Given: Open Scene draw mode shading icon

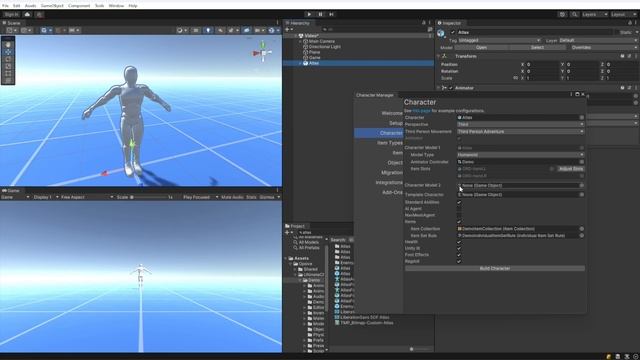Looking at the screenshot, I should pos(180,30).
